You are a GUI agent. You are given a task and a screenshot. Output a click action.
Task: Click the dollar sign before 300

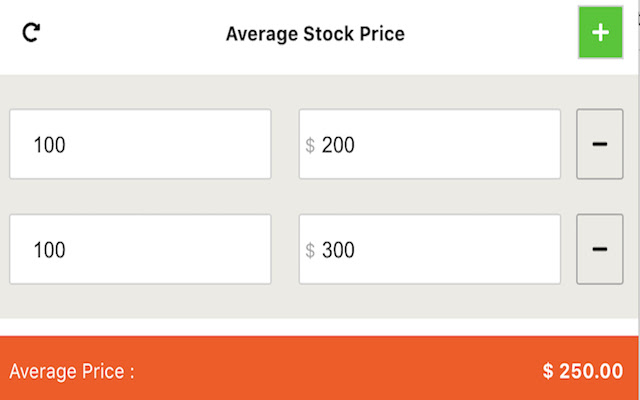point(310,250)
